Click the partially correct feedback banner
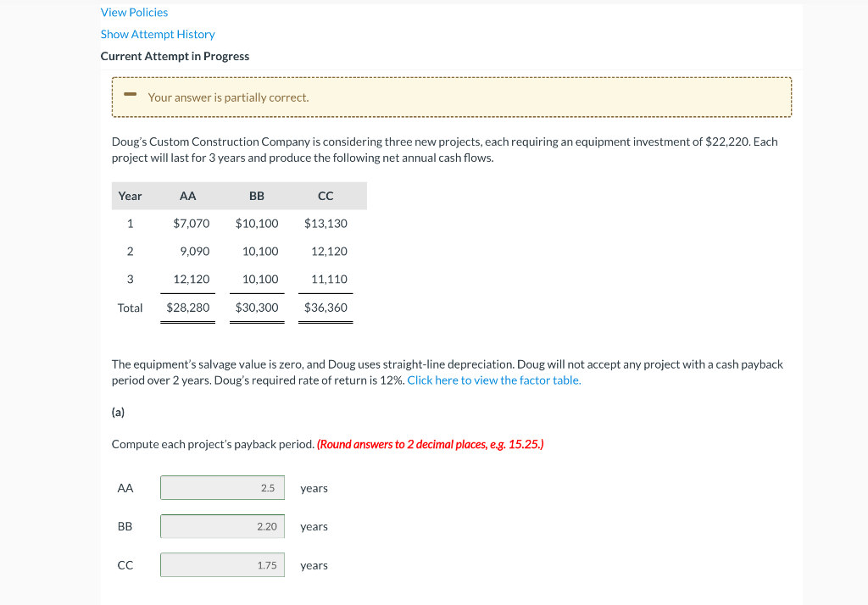Image resolution: width=868 pixels, height=605 pixels. click(x=452, y=96)
